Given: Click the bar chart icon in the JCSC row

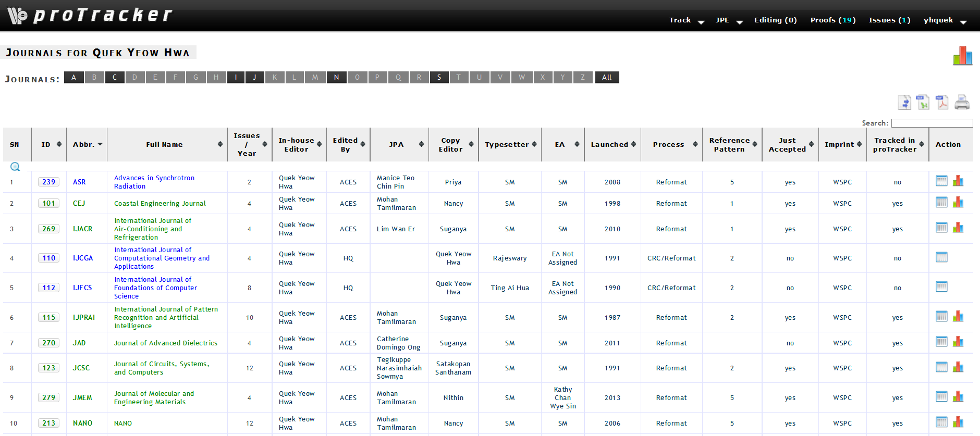Looking at the screenshot, I should 958,367.
